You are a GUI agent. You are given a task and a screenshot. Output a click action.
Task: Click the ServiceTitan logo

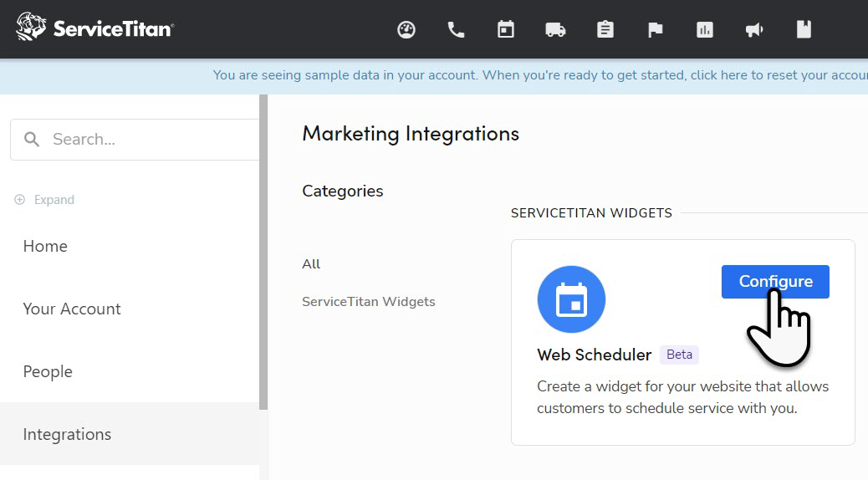[x=94, y=28]
